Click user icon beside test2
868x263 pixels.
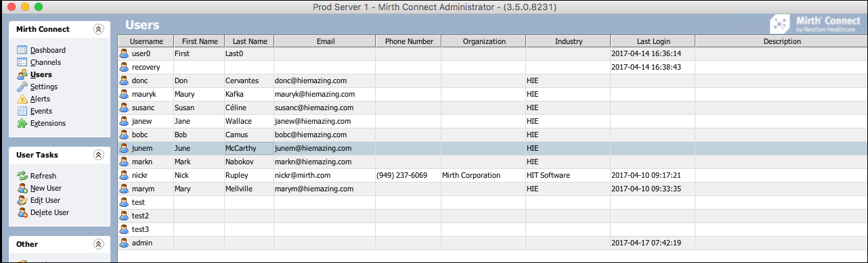124,216
